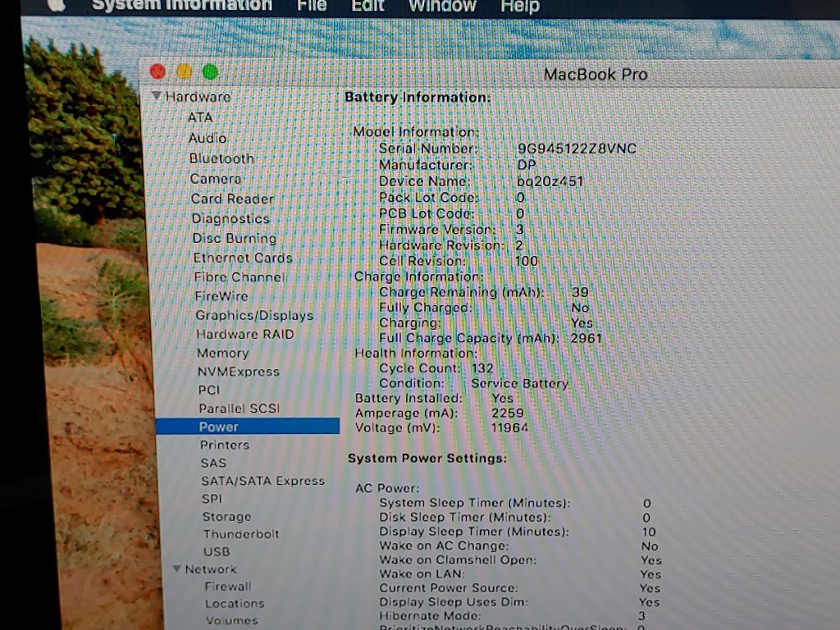The image size is (840, 630).
Task: Collapse the Hardware section triangle
Action: point(157,95)
